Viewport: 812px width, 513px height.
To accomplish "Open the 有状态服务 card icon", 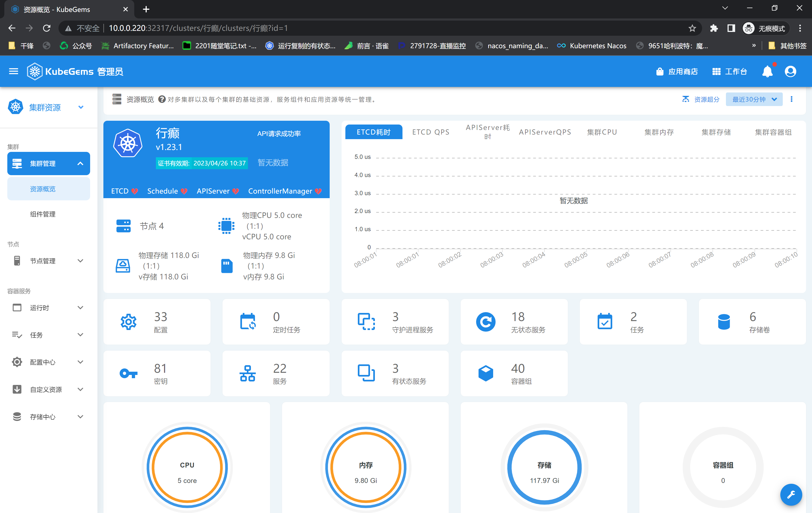I will (366, 373).
